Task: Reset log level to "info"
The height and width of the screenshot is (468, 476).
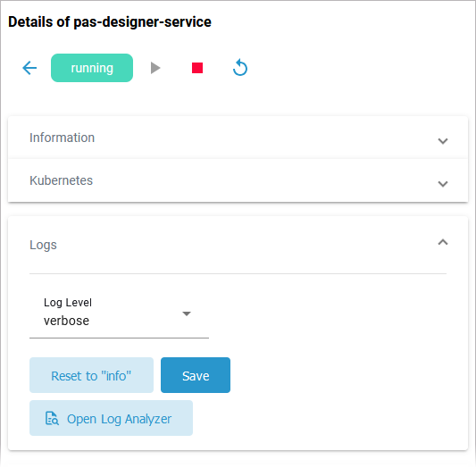Action: (x=91, y=375)
